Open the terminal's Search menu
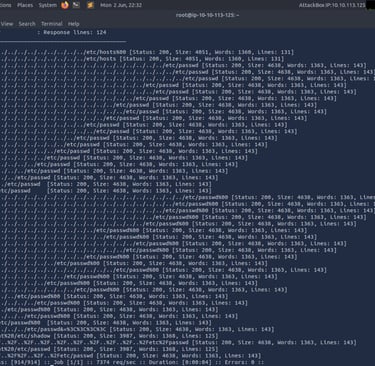This screenshot has height=366, width=375. pyautogui.click(x=27, y=24)
